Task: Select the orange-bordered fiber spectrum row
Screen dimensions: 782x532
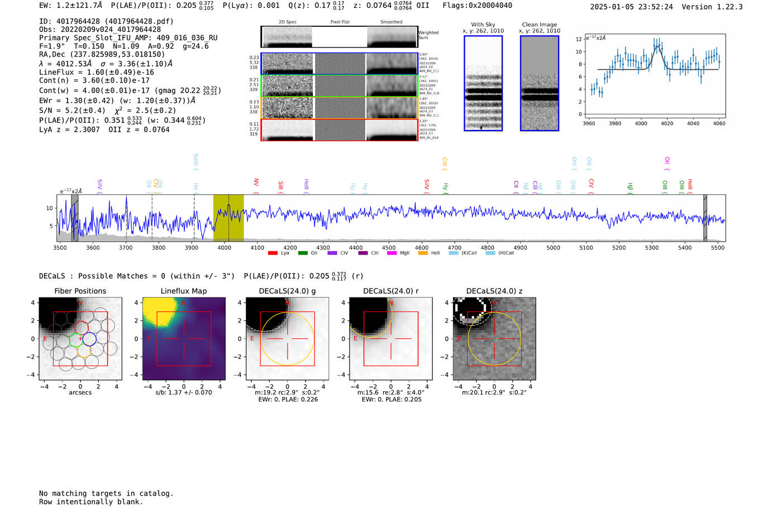Action: pyautogui.click(x=339, y=108)
